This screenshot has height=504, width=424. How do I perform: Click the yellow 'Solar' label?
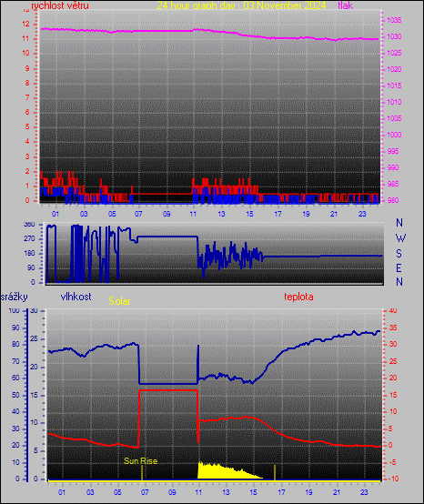[119, 301]
